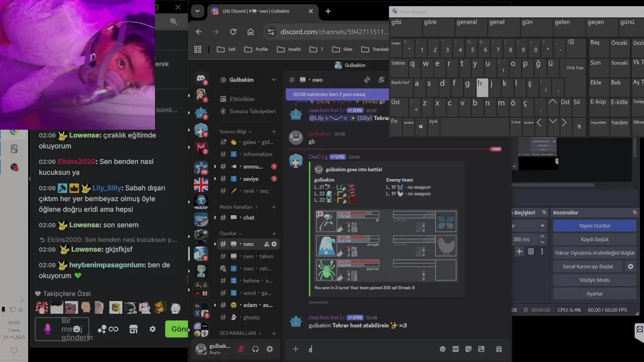The width and height of the screenshot is (644, 362).
Task: Add channel to Oyunlar category plus
Action: (274, 233)
